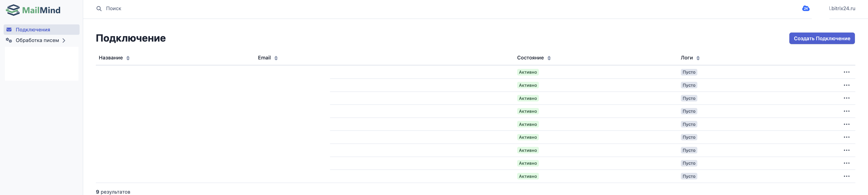
Task: Click the MailMind logo icon
Action: pyautogui.click(x=13, y=10)
